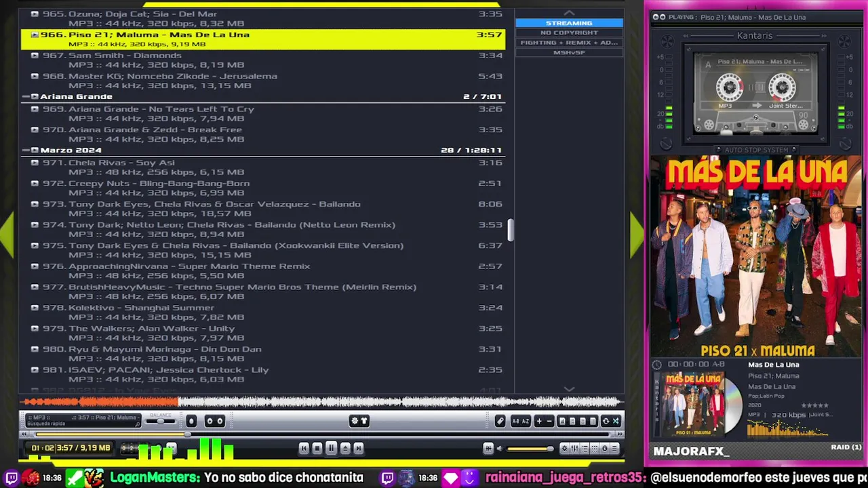
Task: Click the settings gear and shirt skin button
Action: 359,421
